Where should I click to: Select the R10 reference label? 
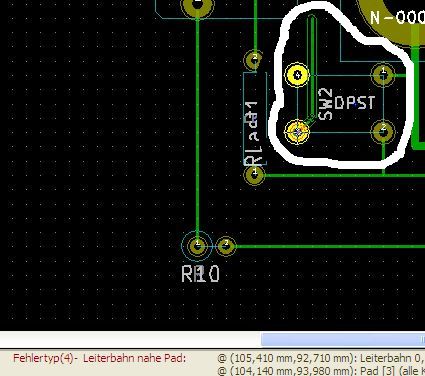coord(201,274)
